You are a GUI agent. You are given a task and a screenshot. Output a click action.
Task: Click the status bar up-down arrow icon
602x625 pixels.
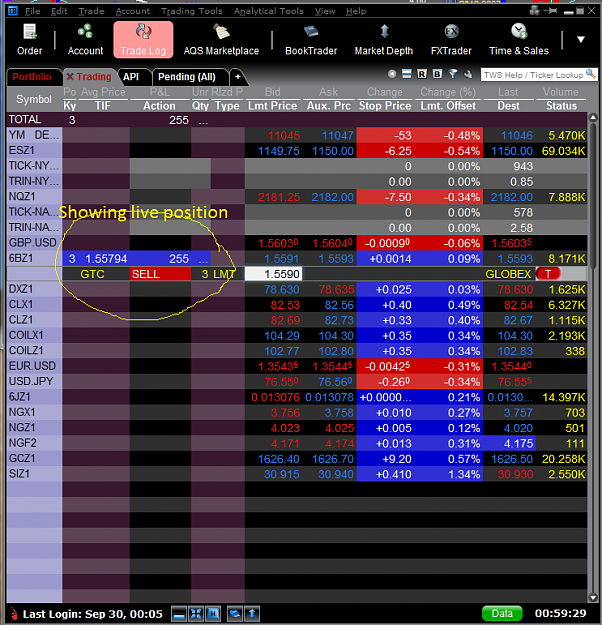(x=252, y=613)
